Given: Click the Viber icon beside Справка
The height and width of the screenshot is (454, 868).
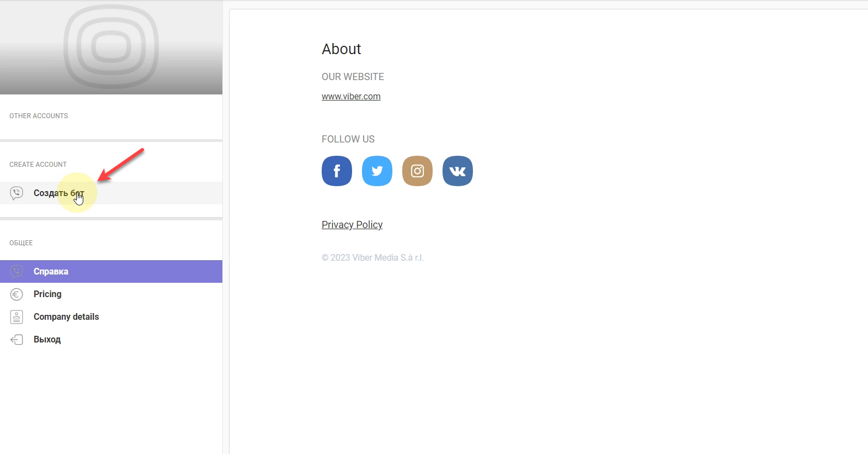Looking at the screenshot, I should 17,271.
